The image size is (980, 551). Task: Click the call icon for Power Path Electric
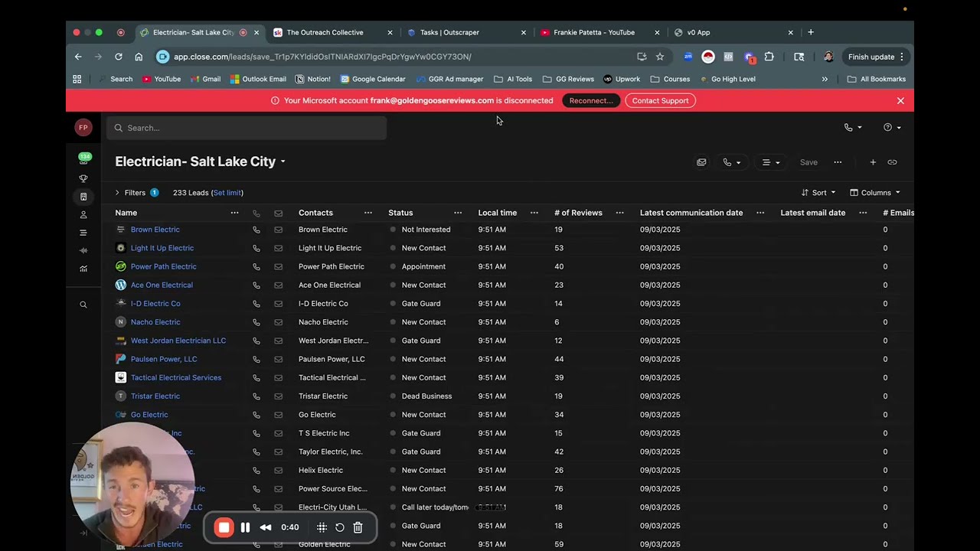coord(256,266)
